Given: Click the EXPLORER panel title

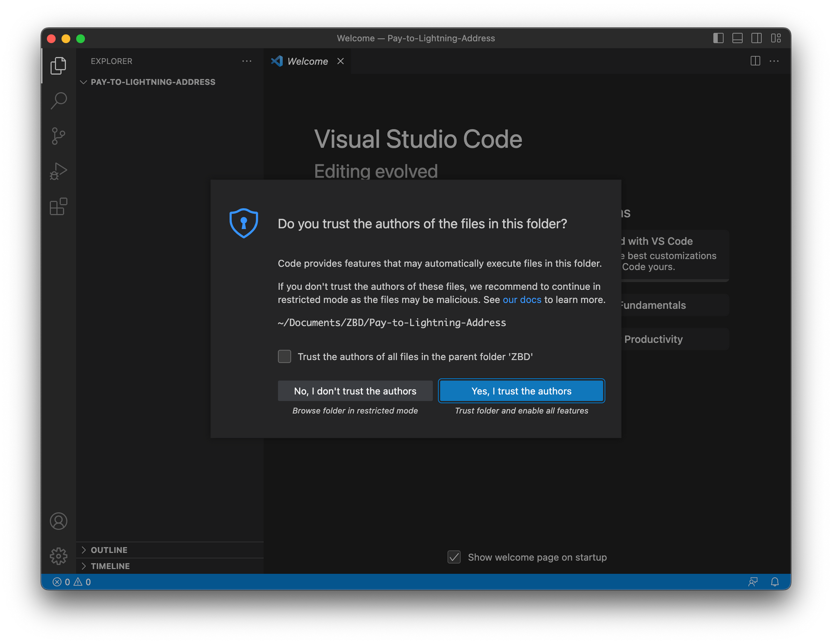Looking at the screenshot, I should tap(111, 61).
